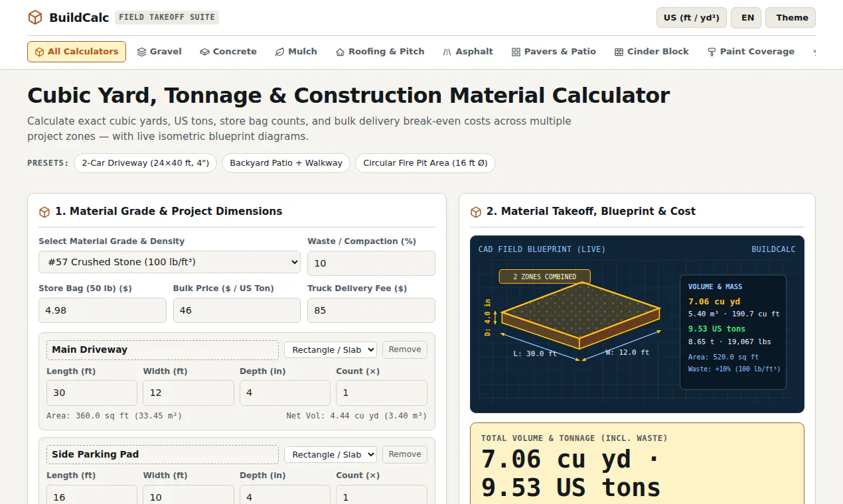This screenshot has width=843, height=504.
Task: Edit the Waste / Compaction percent field
Action: tap(371, 263)
